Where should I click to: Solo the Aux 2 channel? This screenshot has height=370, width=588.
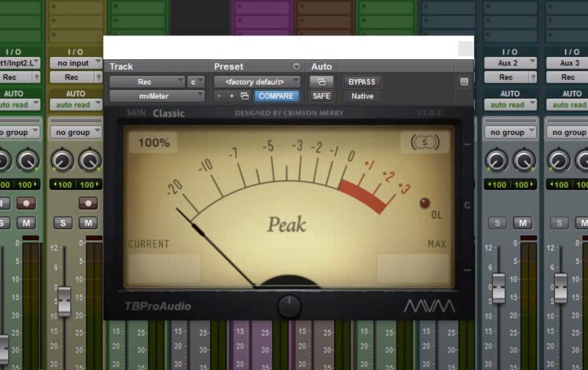point(497,223)
